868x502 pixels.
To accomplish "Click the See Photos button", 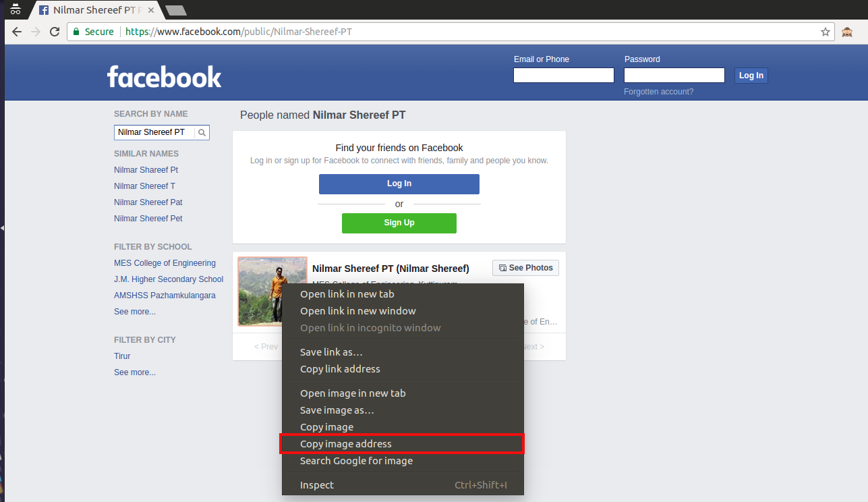I will point(525,268).
